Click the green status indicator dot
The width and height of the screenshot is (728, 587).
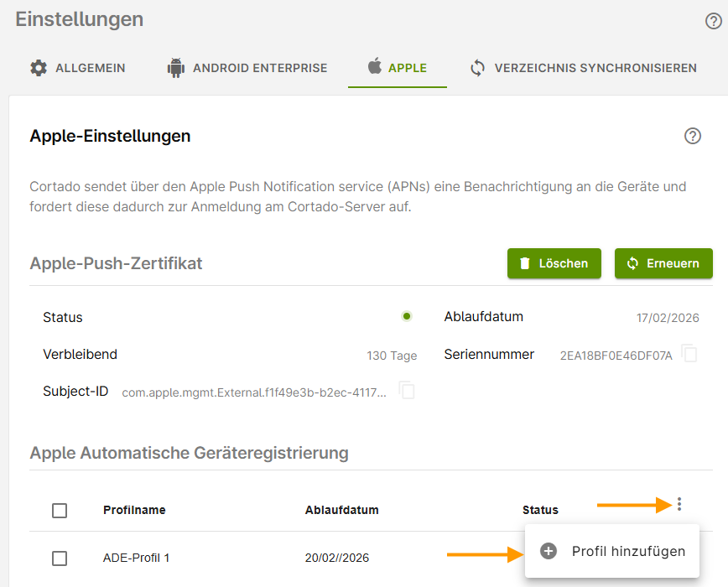coord(407,316)
